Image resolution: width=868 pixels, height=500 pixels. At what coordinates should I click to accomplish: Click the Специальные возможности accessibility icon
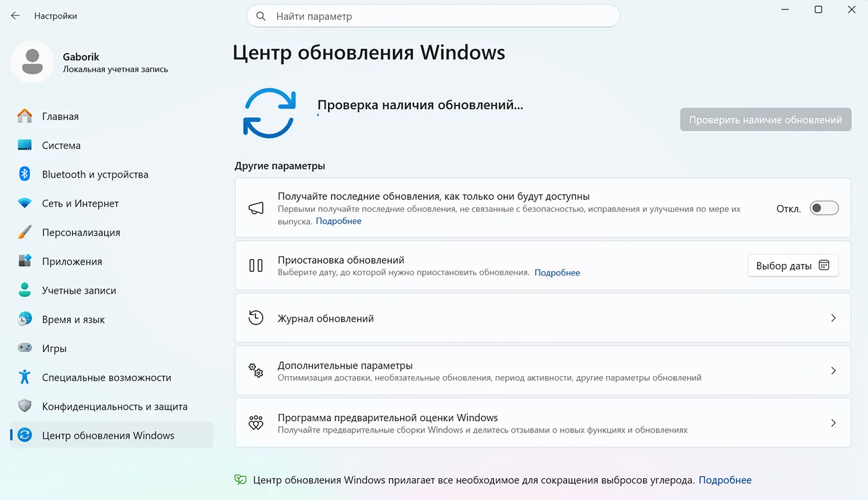(x=25, y=377)
